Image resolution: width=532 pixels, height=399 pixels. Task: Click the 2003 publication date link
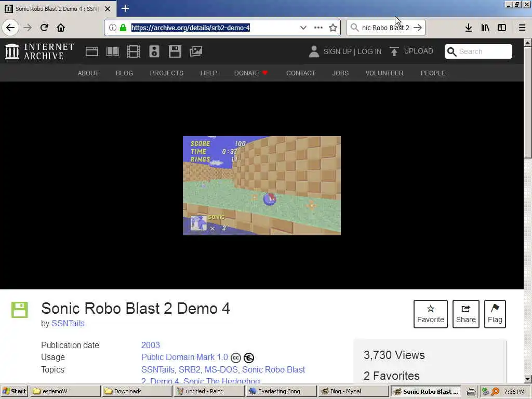(150, 345)
